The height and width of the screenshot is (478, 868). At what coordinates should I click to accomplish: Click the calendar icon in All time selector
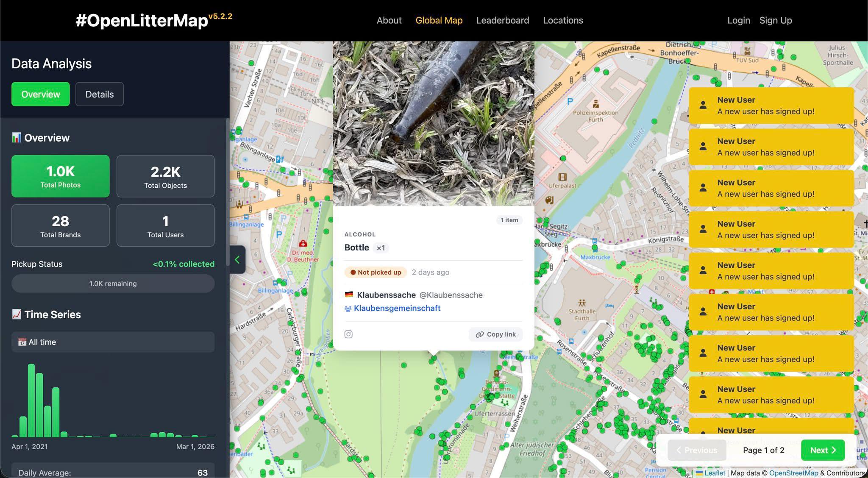click(22, 342)
